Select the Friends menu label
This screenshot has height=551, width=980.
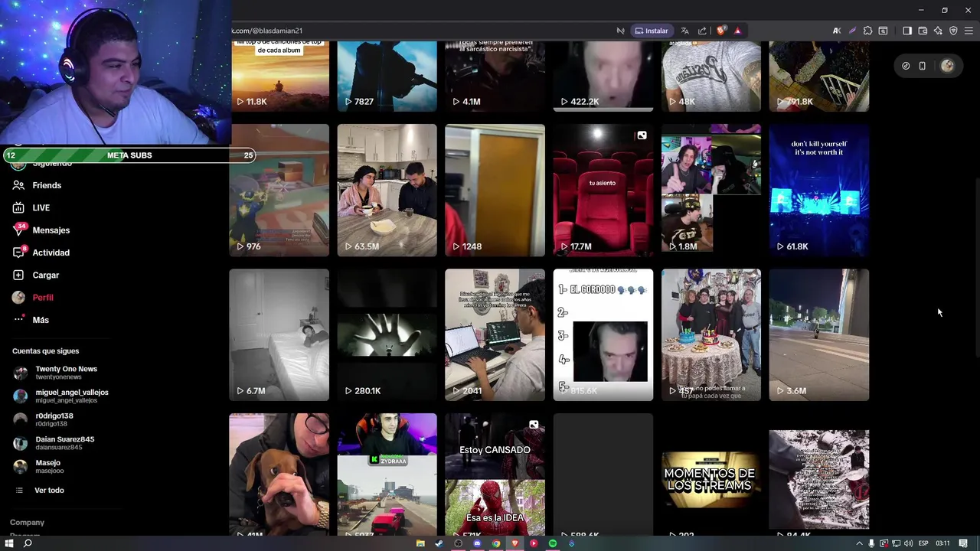point(47,185)
